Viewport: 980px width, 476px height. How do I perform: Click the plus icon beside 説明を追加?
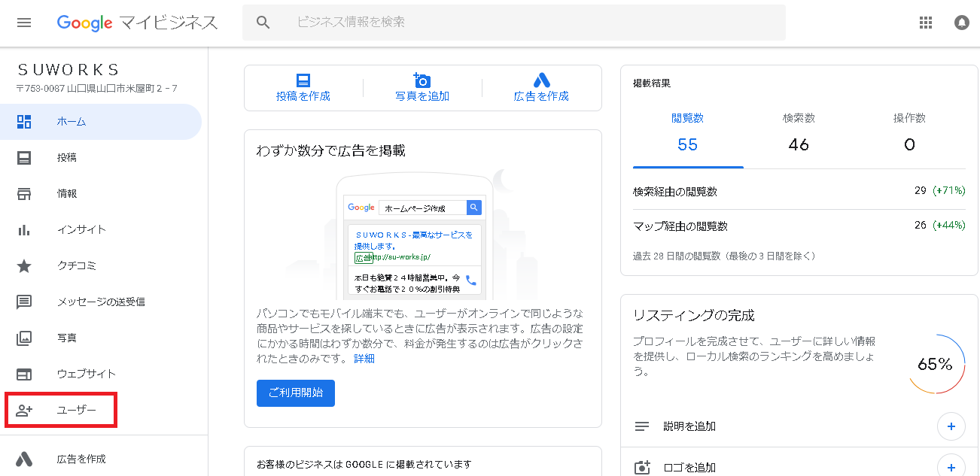click(951, 426)
